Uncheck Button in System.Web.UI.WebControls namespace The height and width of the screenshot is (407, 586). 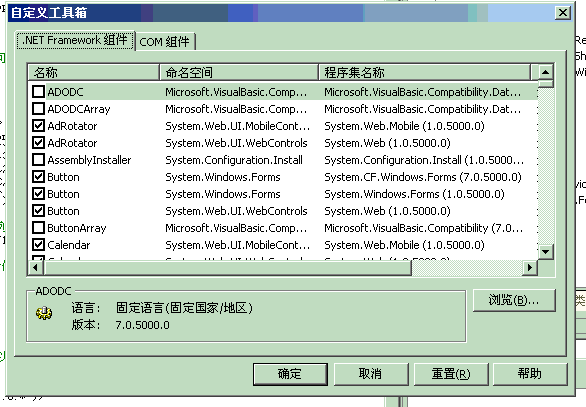point(38,211)
